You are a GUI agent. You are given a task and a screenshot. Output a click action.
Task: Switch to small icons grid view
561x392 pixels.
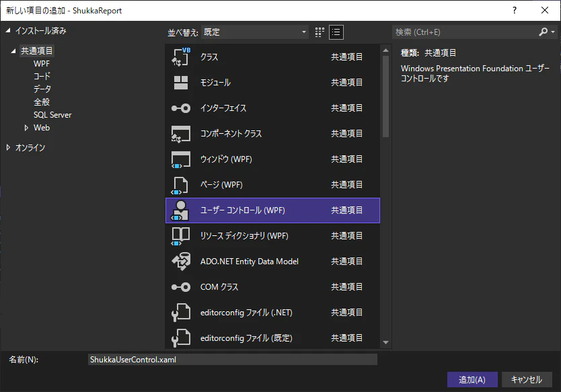pos(320,32)
